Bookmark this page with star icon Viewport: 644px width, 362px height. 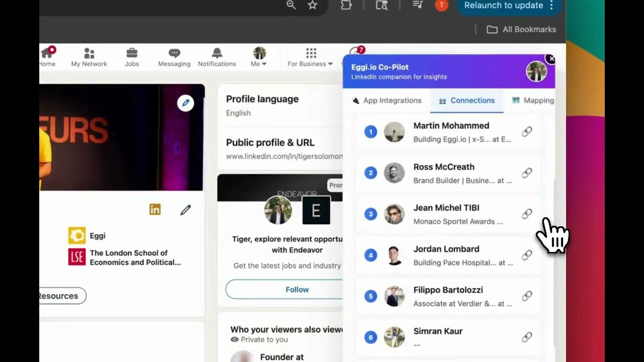click(x=312, y=5)
